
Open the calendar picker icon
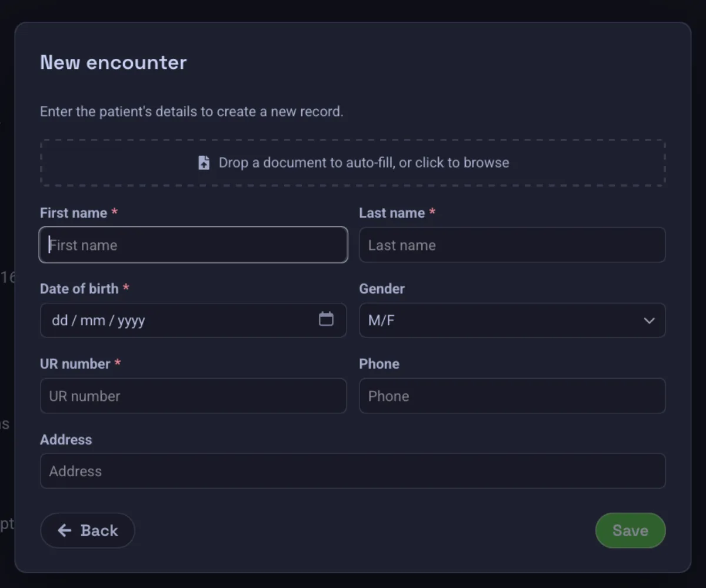[326, 319]
